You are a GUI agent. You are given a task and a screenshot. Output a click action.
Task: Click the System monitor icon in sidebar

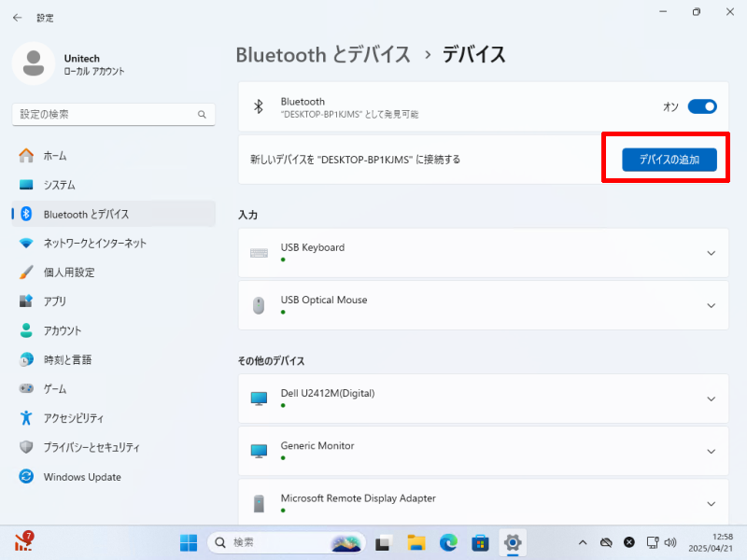pos(26,184)
